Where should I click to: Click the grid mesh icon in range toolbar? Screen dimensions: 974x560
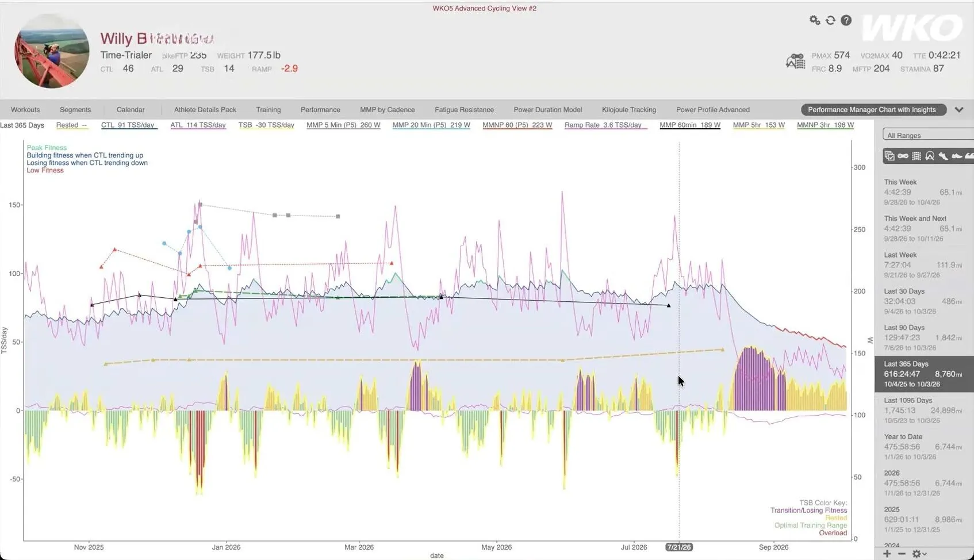click(917, 156)
